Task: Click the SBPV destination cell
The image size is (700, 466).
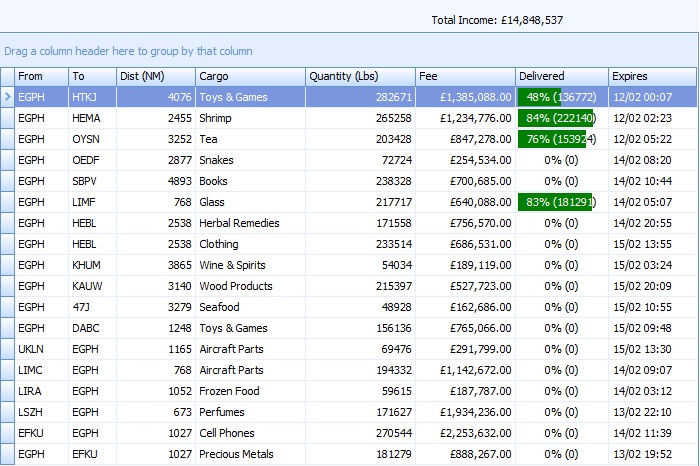Action: (92, 181)
